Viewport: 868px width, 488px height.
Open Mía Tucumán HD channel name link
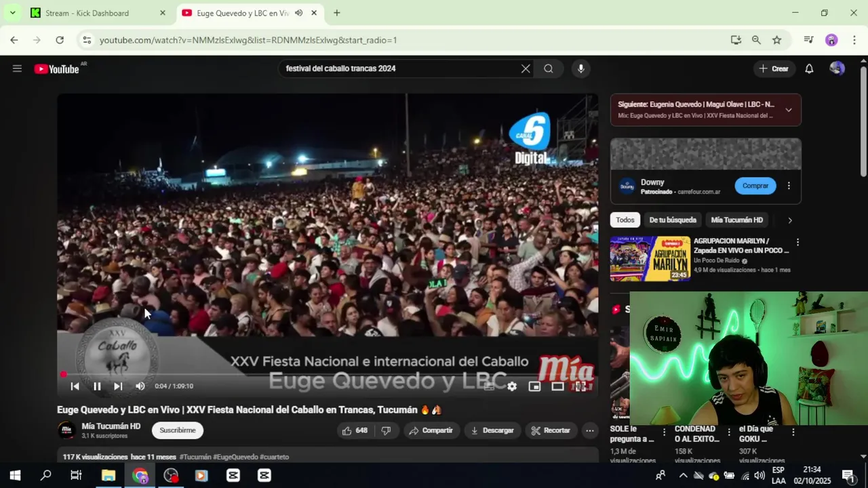tap(111, 426)
